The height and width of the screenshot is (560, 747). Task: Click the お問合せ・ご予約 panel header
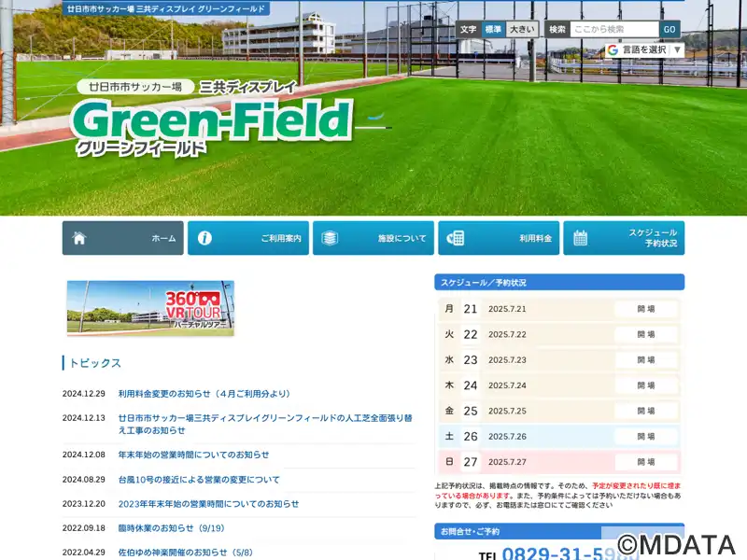(559, 531)
